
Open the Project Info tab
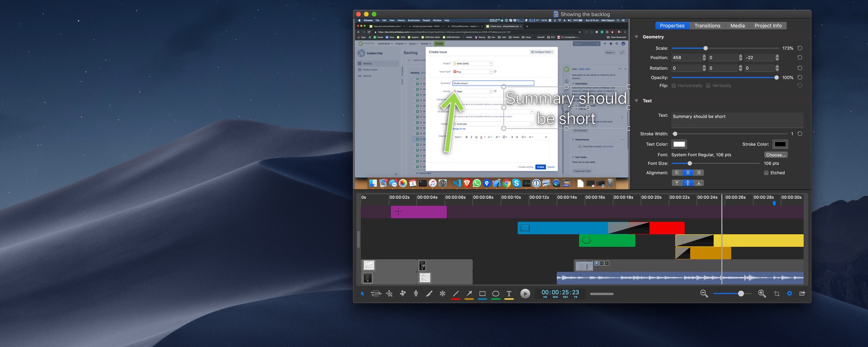(768, 26)
